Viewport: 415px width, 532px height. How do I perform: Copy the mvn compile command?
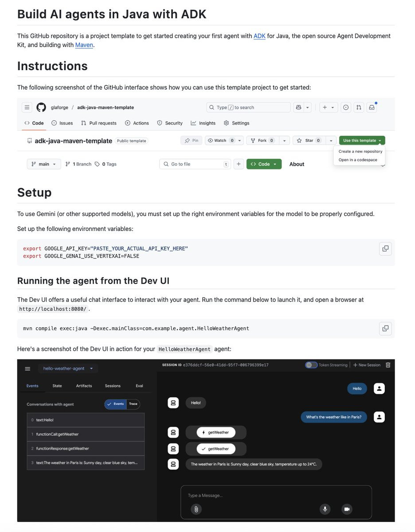pyautogui.click(x=385, y=329)
